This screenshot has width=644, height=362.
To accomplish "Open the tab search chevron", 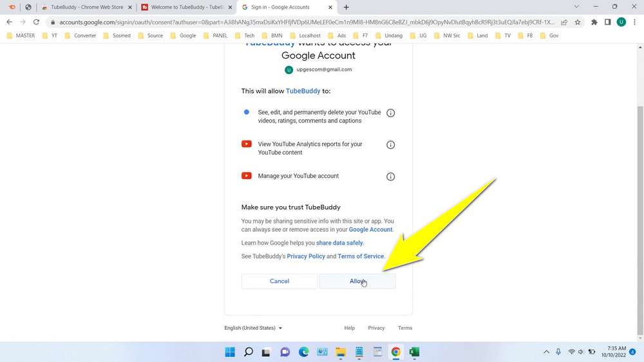I will [576, 7].
